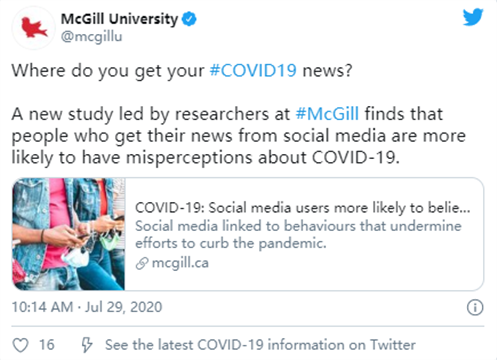Open McGill University's red bird avatar

point(33,28)
